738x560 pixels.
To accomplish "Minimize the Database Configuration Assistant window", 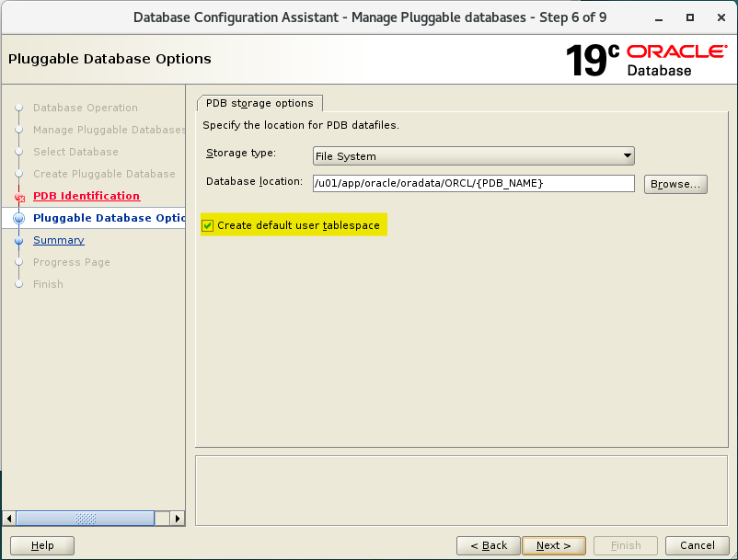I will (659, 17).
